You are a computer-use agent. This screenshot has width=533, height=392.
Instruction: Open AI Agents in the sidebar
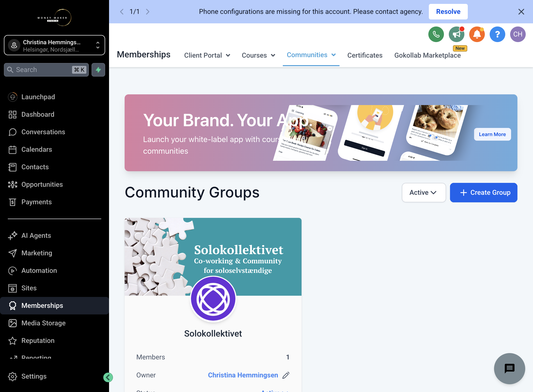click(x=55, y=235)
